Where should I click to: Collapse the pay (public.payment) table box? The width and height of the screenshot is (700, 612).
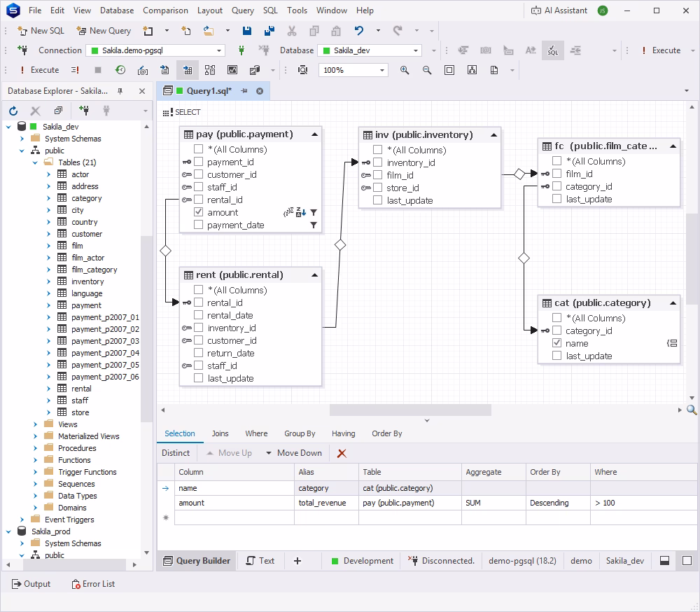point(314,134)
